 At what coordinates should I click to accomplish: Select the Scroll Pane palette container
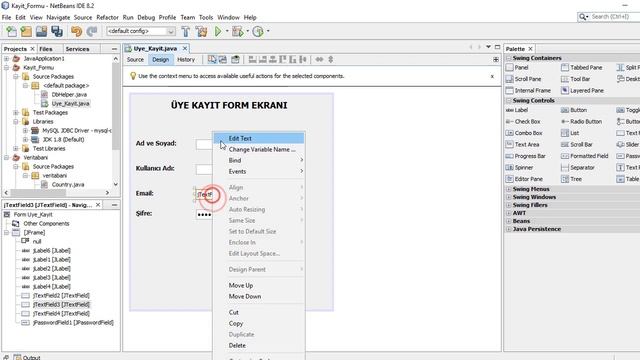click(x=523, y=79)
